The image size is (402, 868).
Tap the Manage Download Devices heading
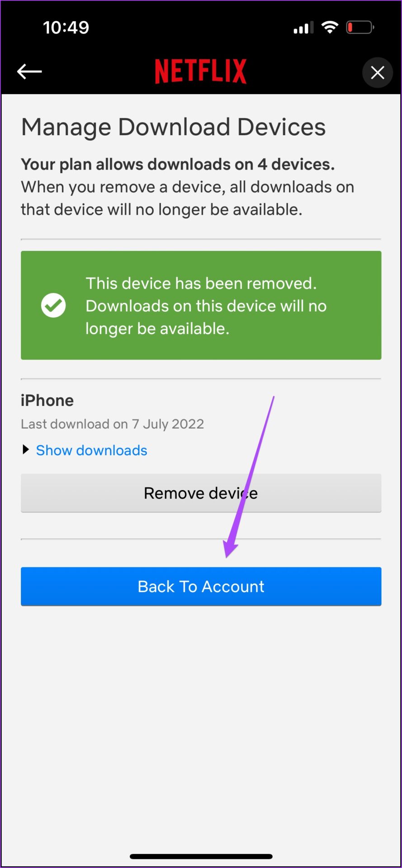[173, 127]
